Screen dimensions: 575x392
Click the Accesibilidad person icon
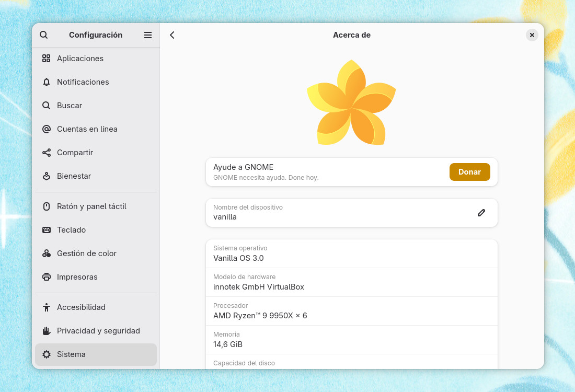[x=46, y=307]
